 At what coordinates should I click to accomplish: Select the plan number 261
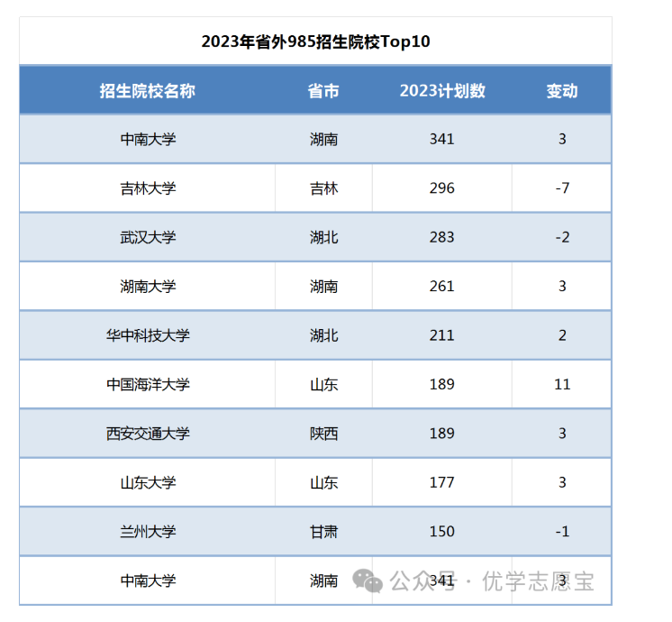click(442, 286)
